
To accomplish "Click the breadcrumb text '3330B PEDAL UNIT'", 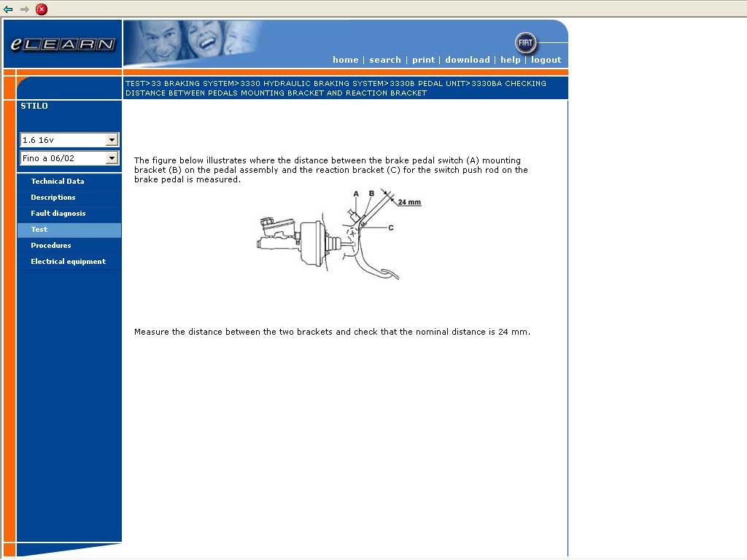I will click(x=427, y=83).
